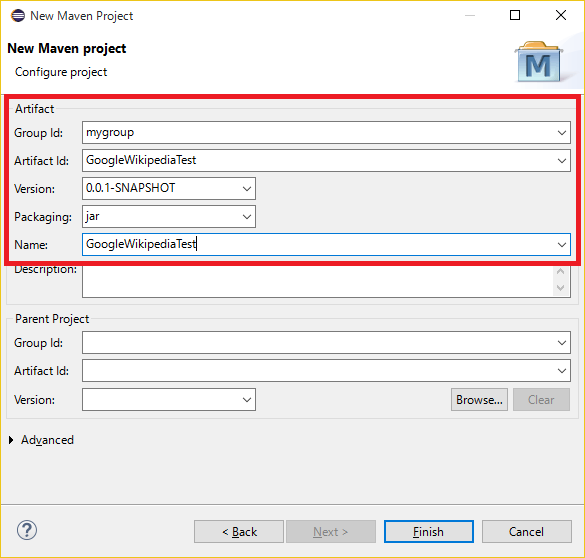Click the Maven M wizard banner icon
This screenshot has width=585, height=558.
point(538,62)
